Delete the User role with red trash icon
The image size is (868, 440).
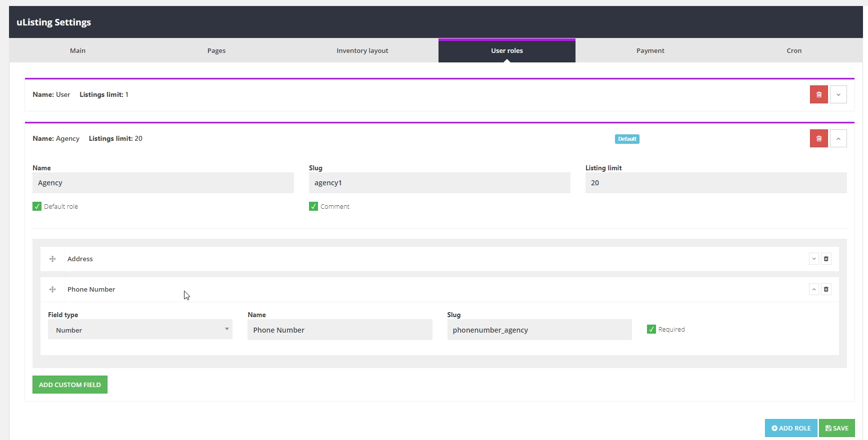click(818, 94)
